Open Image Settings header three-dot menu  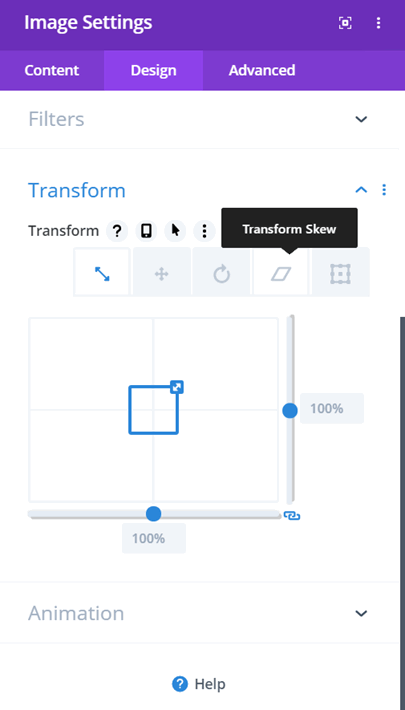point(378,23)
